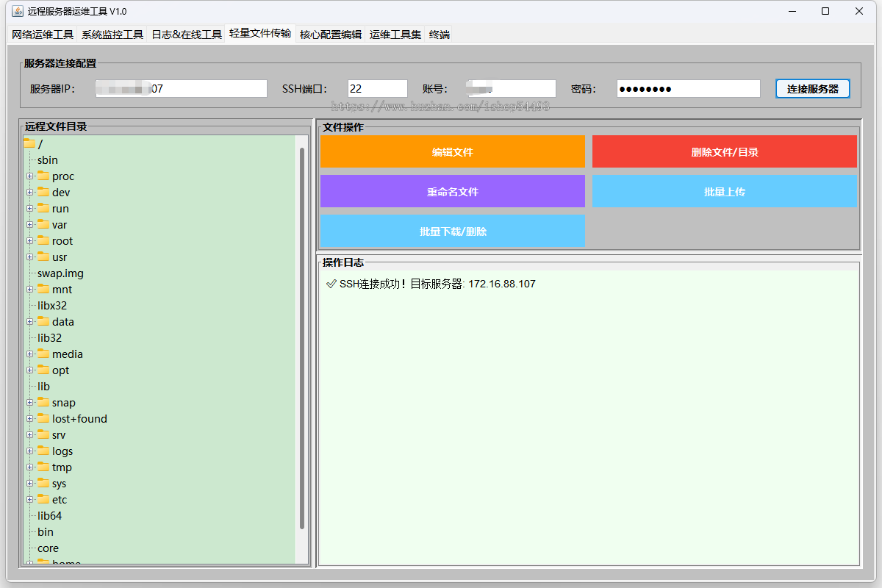Switch to the 系统监控工具 tab
Viewport: 882px width, 588px height.
112,35
